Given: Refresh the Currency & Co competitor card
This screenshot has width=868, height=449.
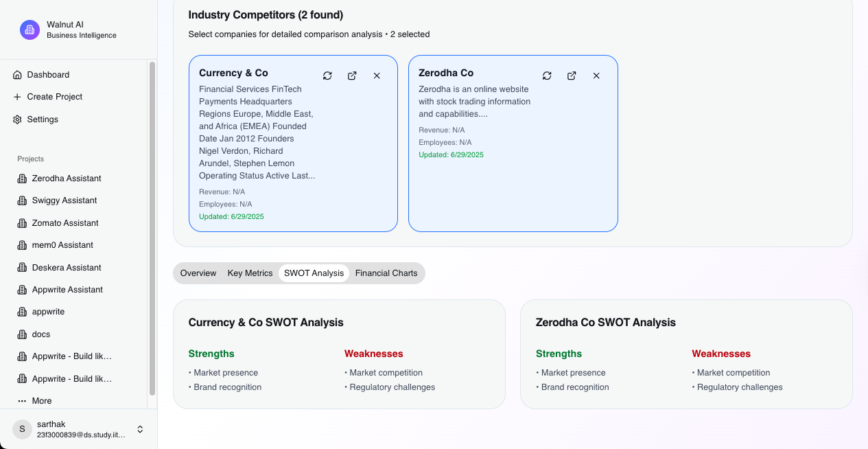Looking at the screenshot, I should (327, 76).
